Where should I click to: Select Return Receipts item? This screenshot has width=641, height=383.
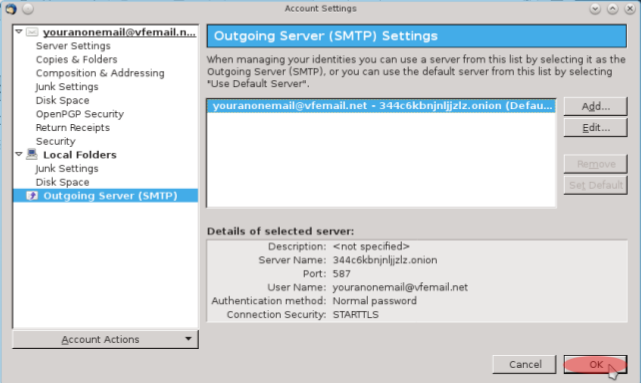click(73, 128)
